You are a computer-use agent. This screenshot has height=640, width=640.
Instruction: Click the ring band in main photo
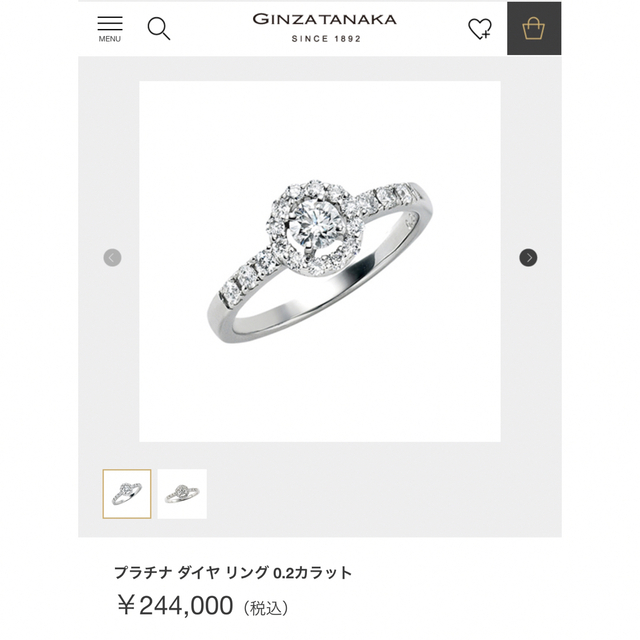click(x=310, y=304)
